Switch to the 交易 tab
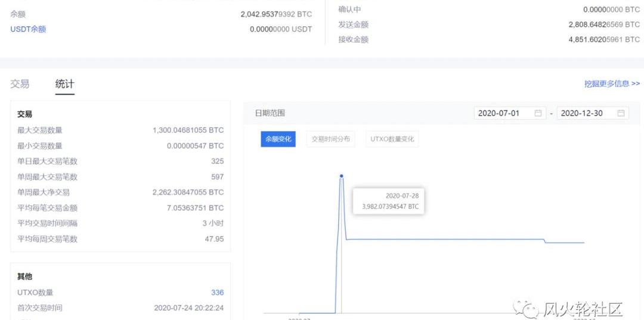644x320 pixels. coord(20,84)
